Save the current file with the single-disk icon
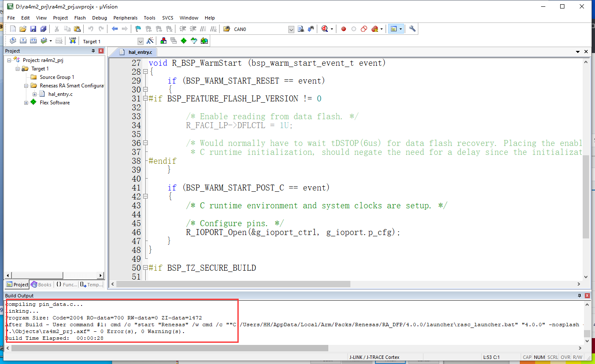 [33, 29]
